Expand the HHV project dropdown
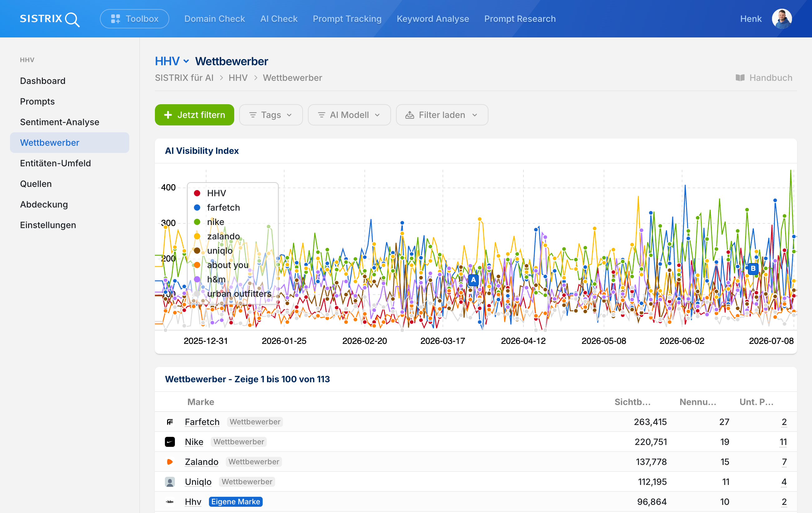 tap(172, 61)
